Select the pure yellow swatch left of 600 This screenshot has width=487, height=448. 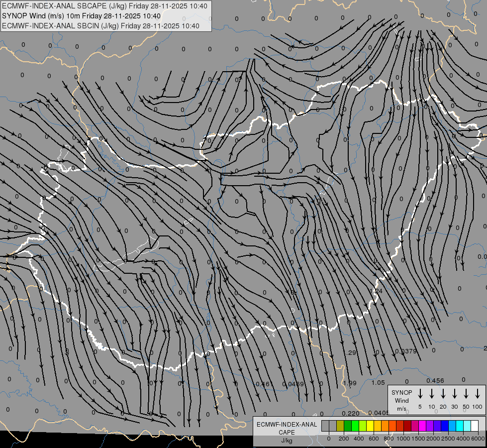coord(370,426)
